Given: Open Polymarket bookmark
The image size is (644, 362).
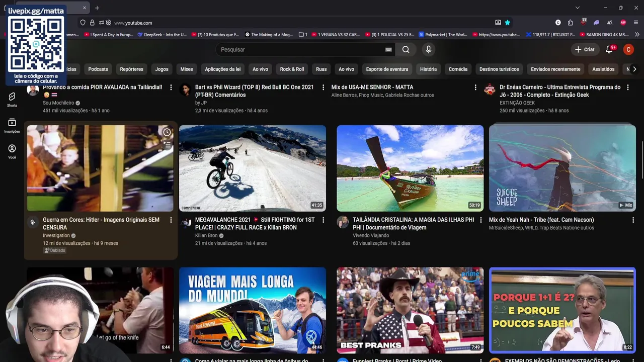Looking at the screenshot, I should coord(443,35).
